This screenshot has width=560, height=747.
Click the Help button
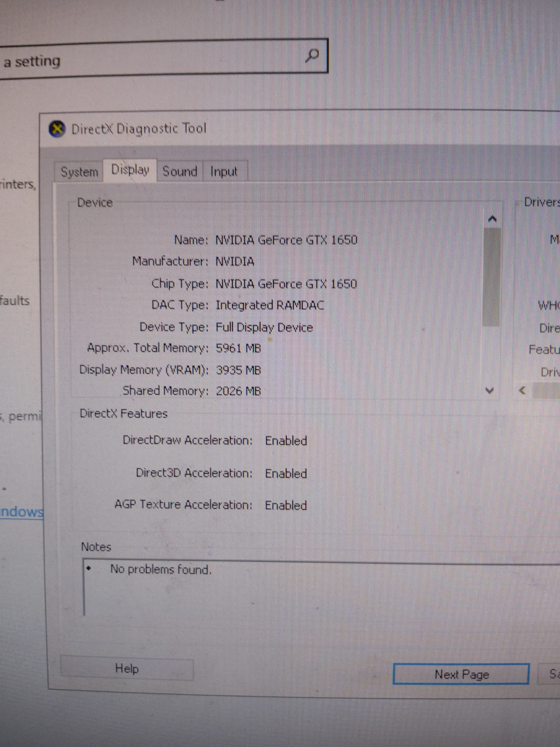(127, 669)
